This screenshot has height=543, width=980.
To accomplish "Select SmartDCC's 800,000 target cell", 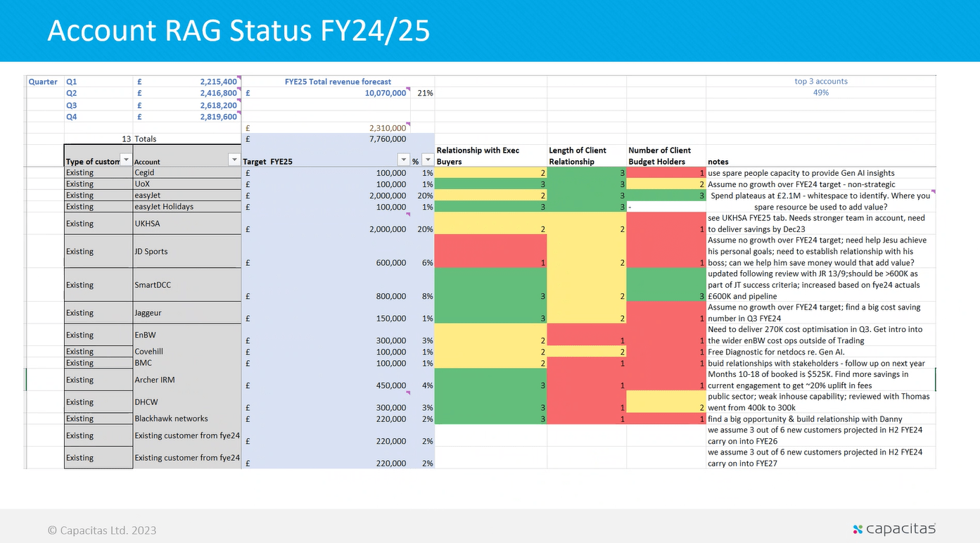I will (326, 285).
